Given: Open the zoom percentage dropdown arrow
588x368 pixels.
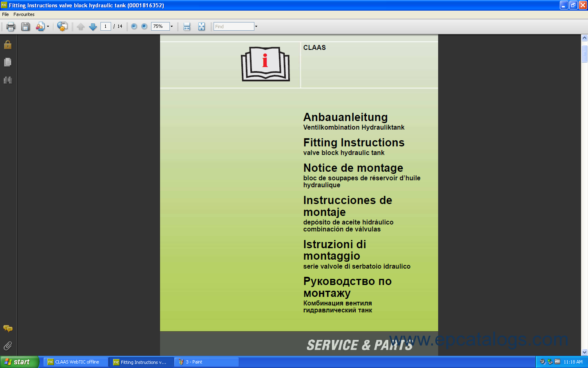Looking at the screenshot, I should (x=171, y=26).
